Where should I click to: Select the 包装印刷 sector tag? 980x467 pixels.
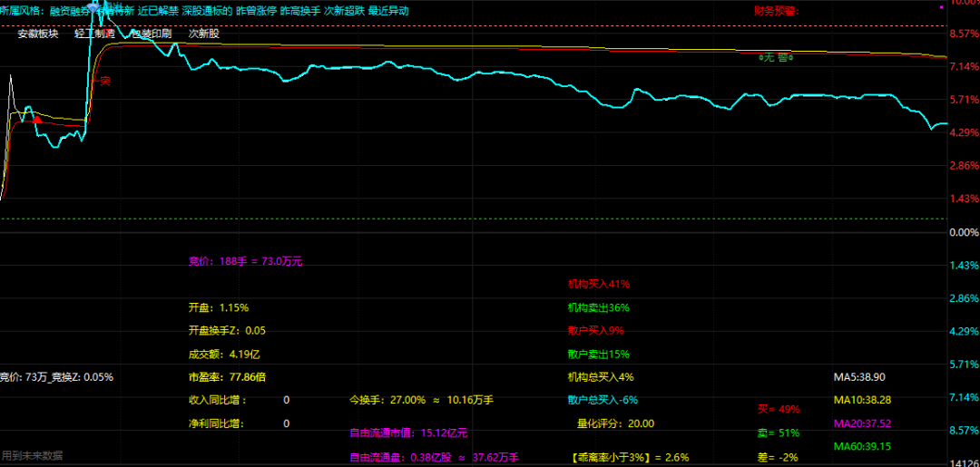click(151, 34)
